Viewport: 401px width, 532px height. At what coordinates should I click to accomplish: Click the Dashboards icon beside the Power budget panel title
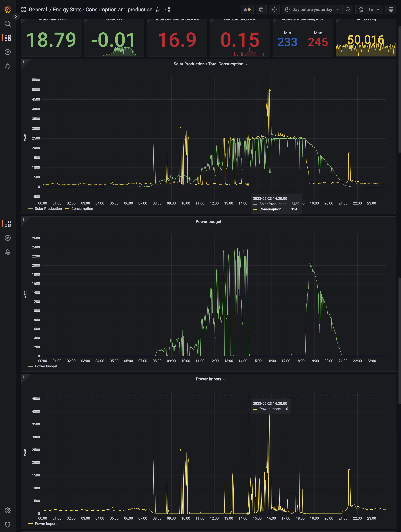pyautogui.click(x=8, y=224)
